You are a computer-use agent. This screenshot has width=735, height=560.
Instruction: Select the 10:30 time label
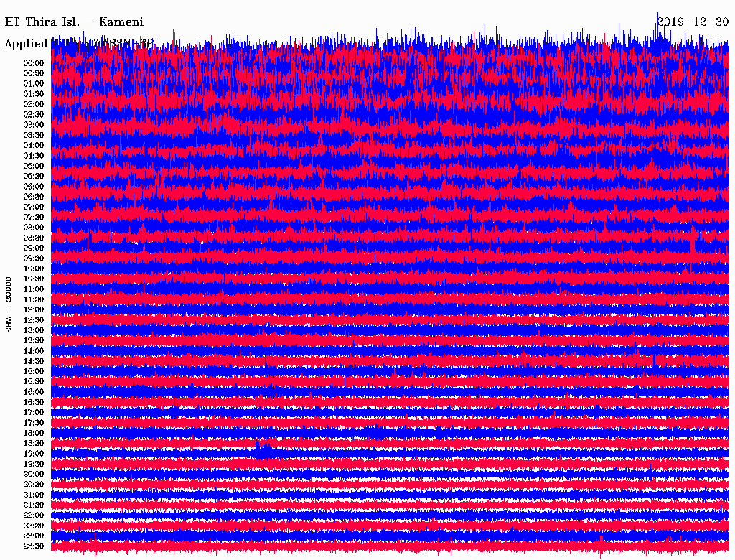click(33, 279)
